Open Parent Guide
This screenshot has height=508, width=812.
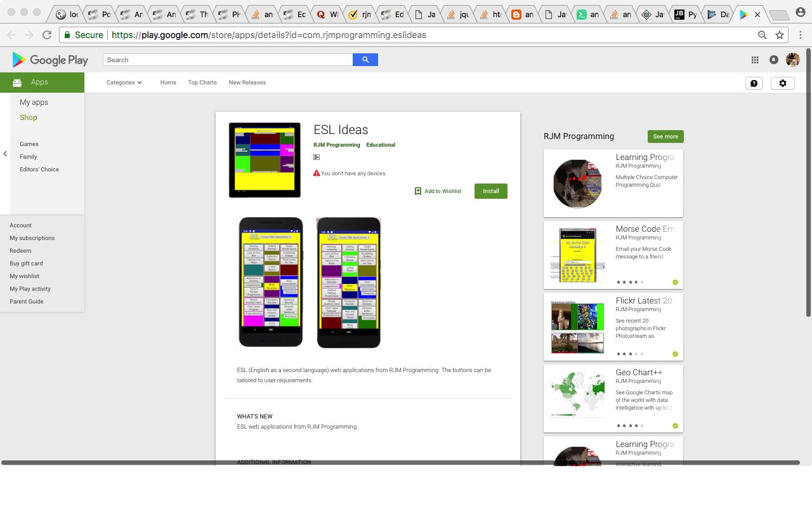[x=27, y=302]
